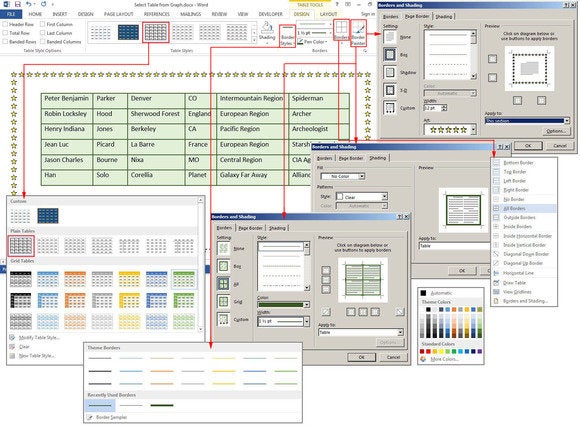Screen dimensions: 580x426
Task: Click the Undo arrow icon
Action: coord(29,4)
